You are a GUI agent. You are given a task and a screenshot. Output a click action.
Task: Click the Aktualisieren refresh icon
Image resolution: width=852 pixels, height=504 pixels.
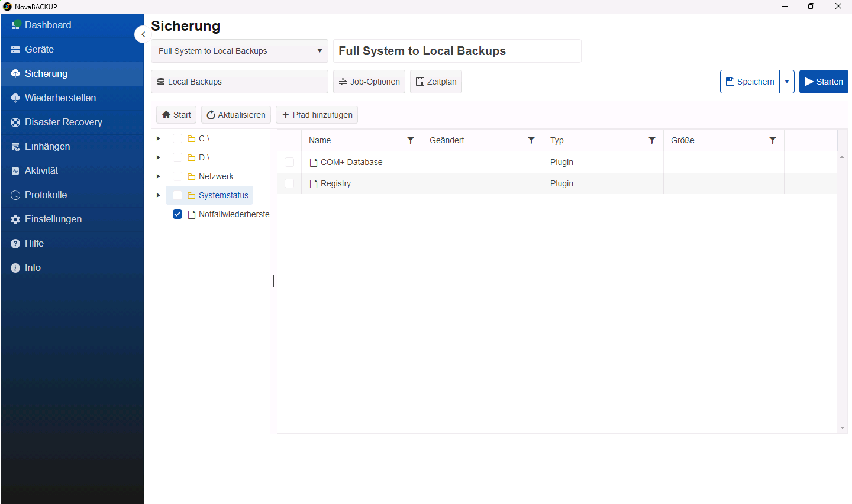(211, 115)
